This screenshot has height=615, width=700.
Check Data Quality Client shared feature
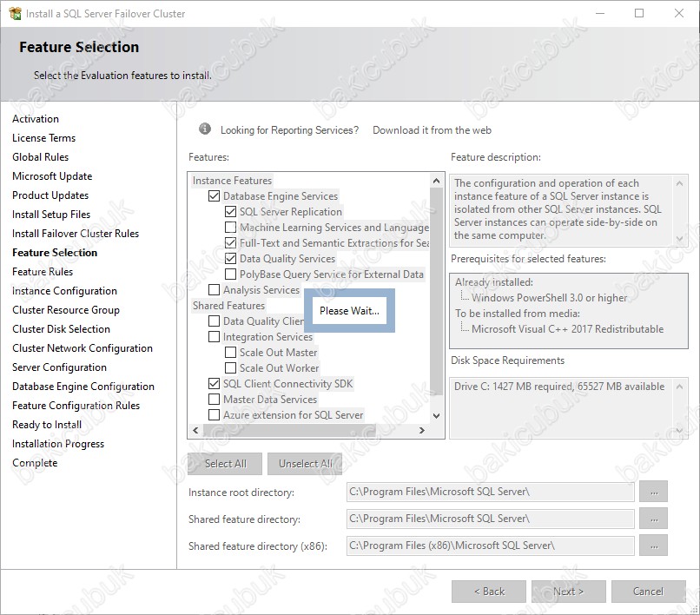pos(214,321)
